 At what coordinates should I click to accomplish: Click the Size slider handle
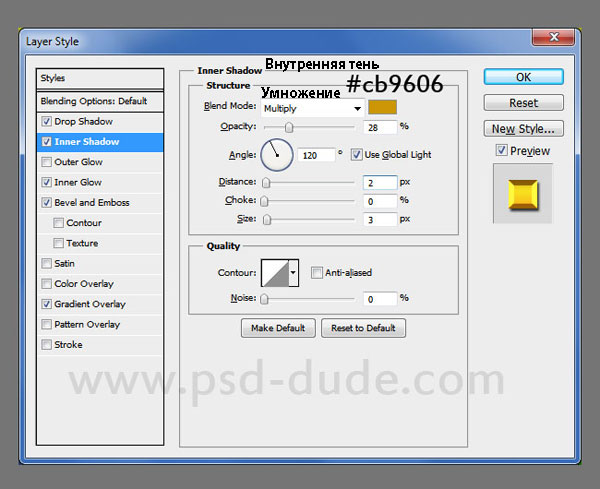click(x=267, y=220)
